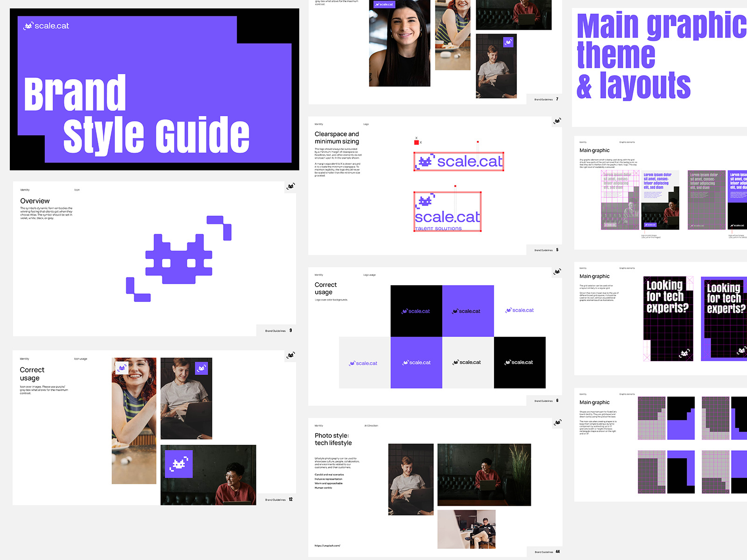This screenshot has width=747, height=560.
Task: Click the 'Main graphic theme & layouts' title
Action: pyautogui.click(x=662, y=56)
